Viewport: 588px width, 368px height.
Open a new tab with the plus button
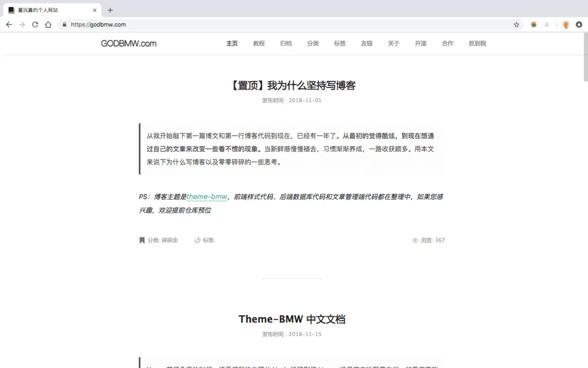110,10
